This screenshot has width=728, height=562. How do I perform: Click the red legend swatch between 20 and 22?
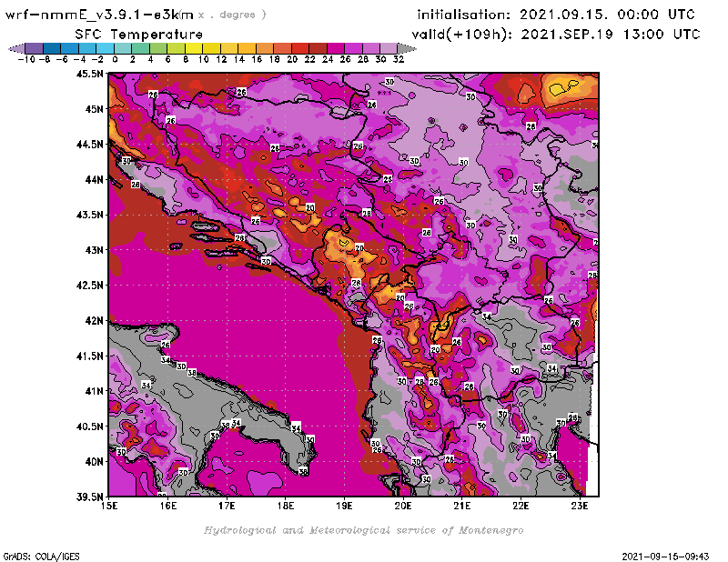300,48
